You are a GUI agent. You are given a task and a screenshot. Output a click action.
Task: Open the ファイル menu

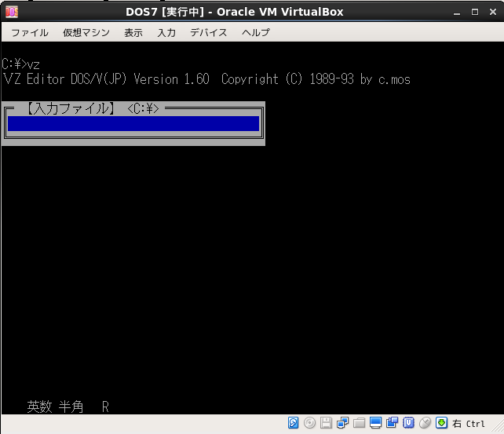pyautogui.click(x=30, y=32)
